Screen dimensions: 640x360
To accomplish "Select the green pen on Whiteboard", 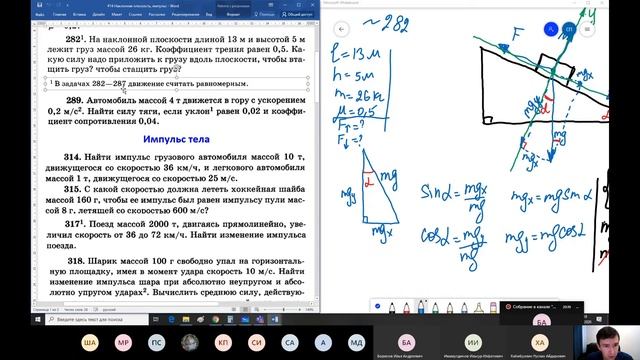I will coord(436,307).
